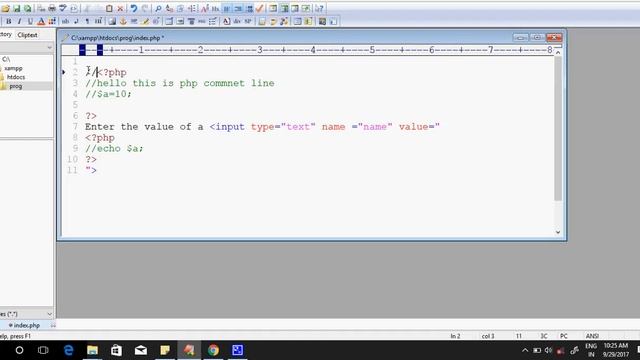The width and height of the screenshot is (640, 360).
Task: Select the xampp folder
Action: coord(13,68)
